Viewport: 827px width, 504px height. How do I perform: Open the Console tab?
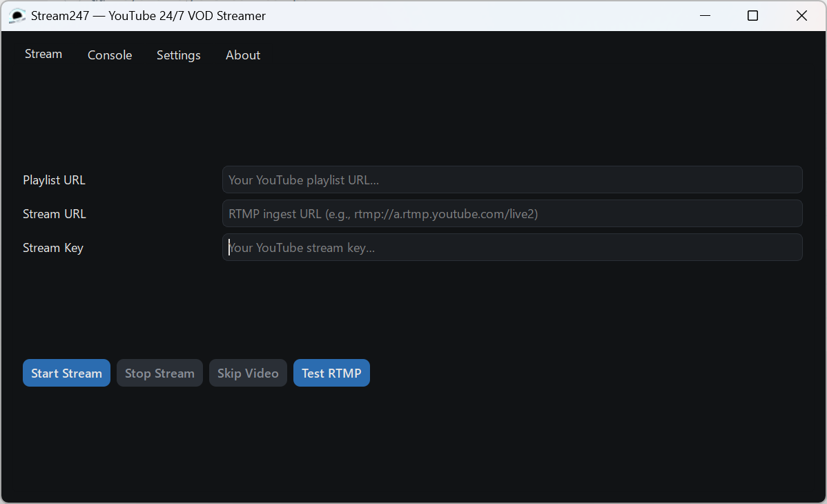109,55
